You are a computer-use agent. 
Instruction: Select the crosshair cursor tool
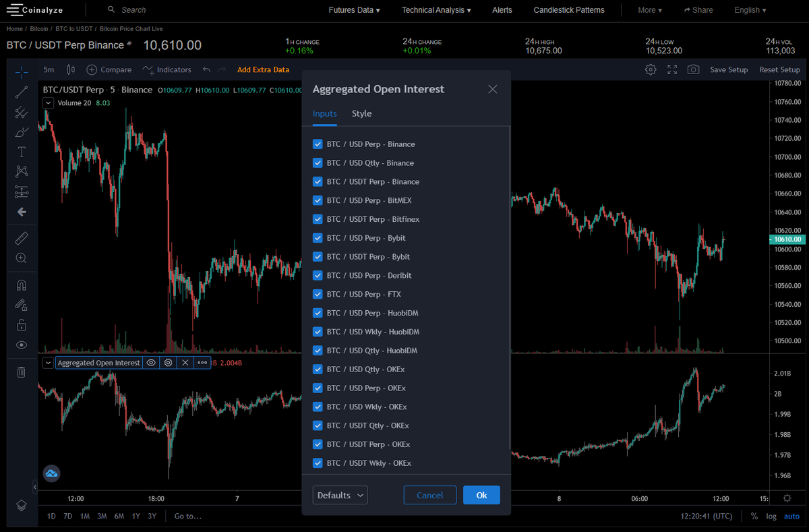(22, 72)
